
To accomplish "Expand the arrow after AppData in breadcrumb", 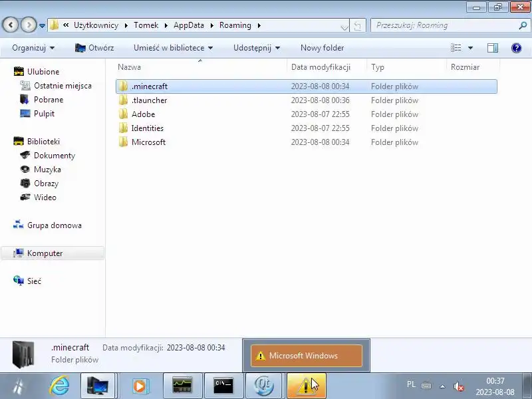I will click(x=211, y=25).
